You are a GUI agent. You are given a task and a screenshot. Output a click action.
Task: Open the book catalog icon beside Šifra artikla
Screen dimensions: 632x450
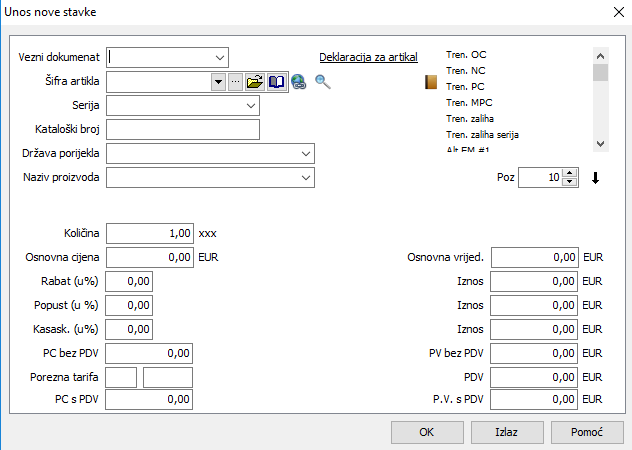(x=276, y=82)
